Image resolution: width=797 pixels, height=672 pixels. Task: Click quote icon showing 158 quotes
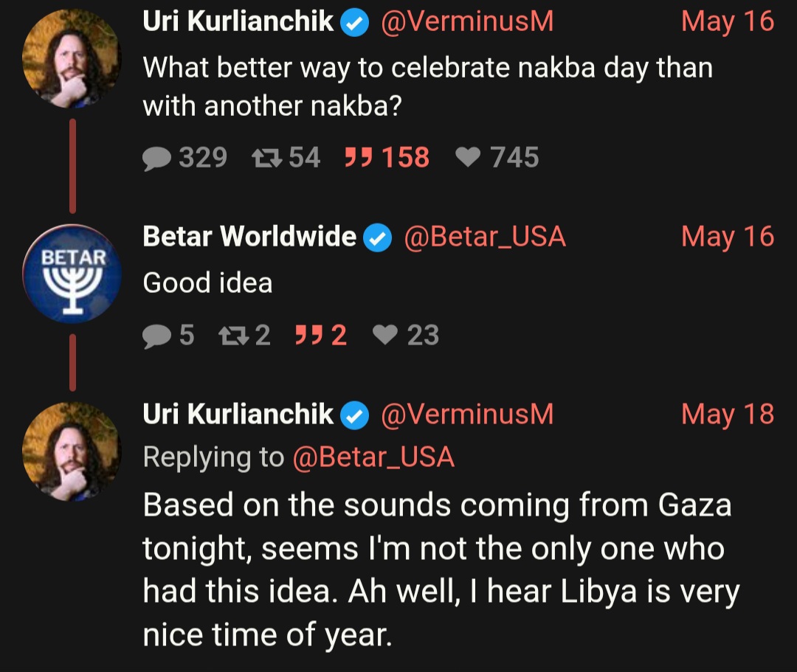pyautogui.click(x=358, y=158)
